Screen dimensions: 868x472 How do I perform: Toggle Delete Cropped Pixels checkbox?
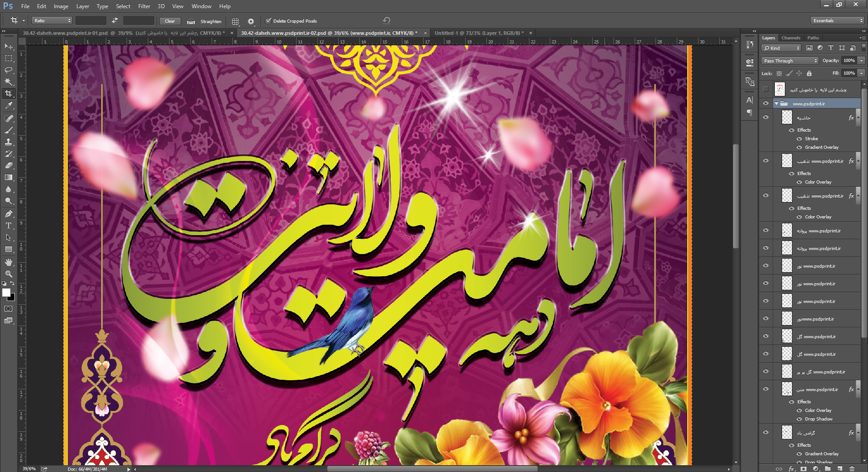tap(268, 21)
